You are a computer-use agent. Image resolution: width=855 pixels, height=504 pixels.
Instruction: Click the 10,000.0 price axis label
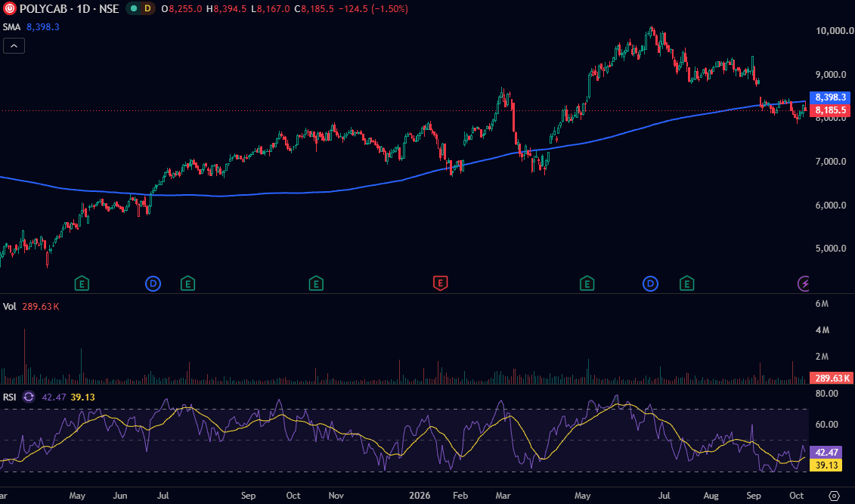tap(835, 31)
